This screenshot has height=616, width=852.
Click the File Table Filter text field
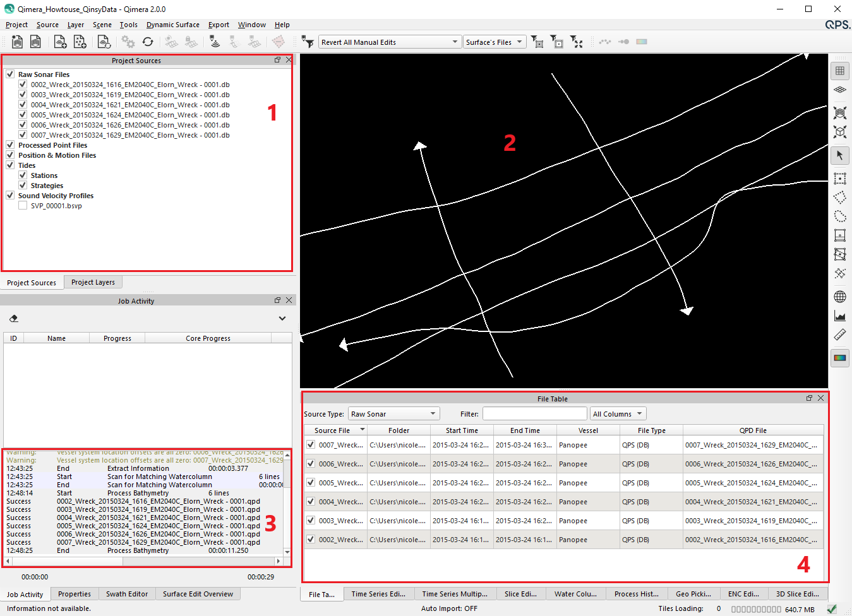point(534,414)
